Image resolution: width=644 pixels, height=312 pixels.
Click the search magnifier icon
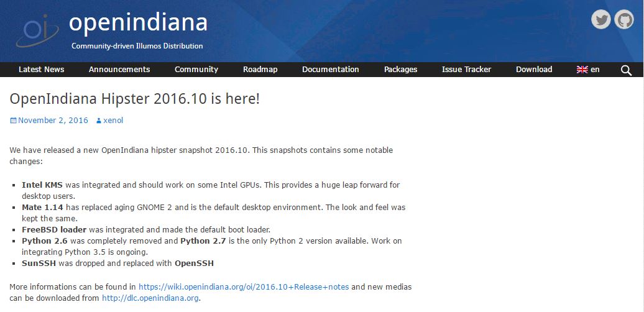tap(626, 70)
